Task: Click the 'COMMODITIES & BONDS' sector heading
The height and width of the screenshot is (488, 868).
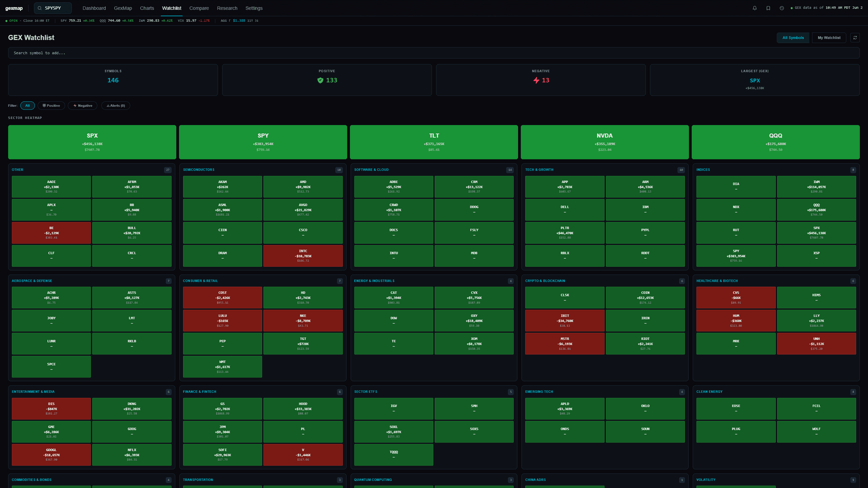Action: pyautogui.click(x=32, y=480)
